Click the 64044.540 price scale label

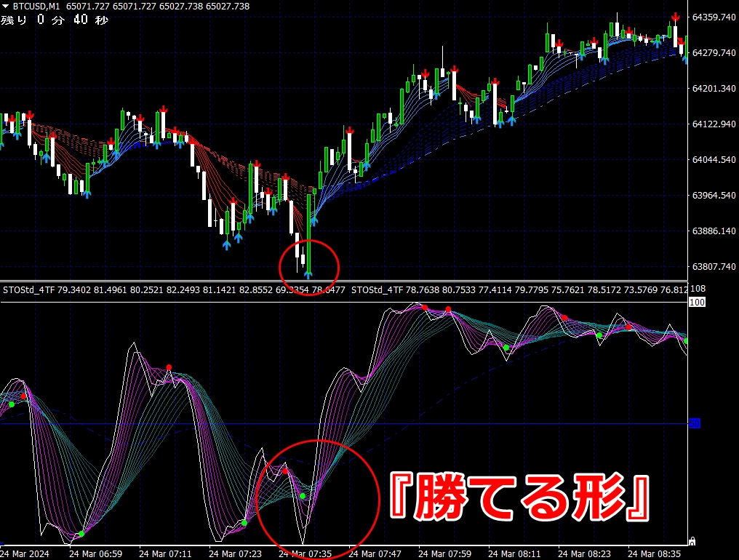click(x=714, y=159)
